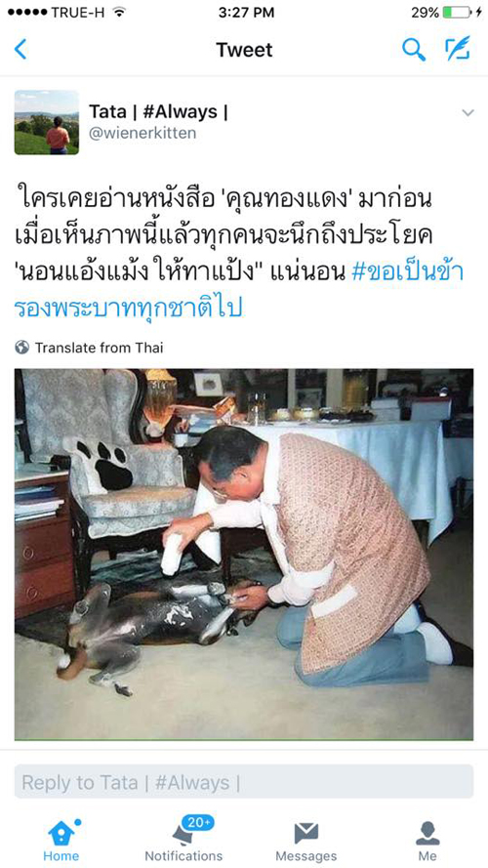Tap the person silhouette Me icon
Screen dimensions: 488x868
click(x=427, y=833)
